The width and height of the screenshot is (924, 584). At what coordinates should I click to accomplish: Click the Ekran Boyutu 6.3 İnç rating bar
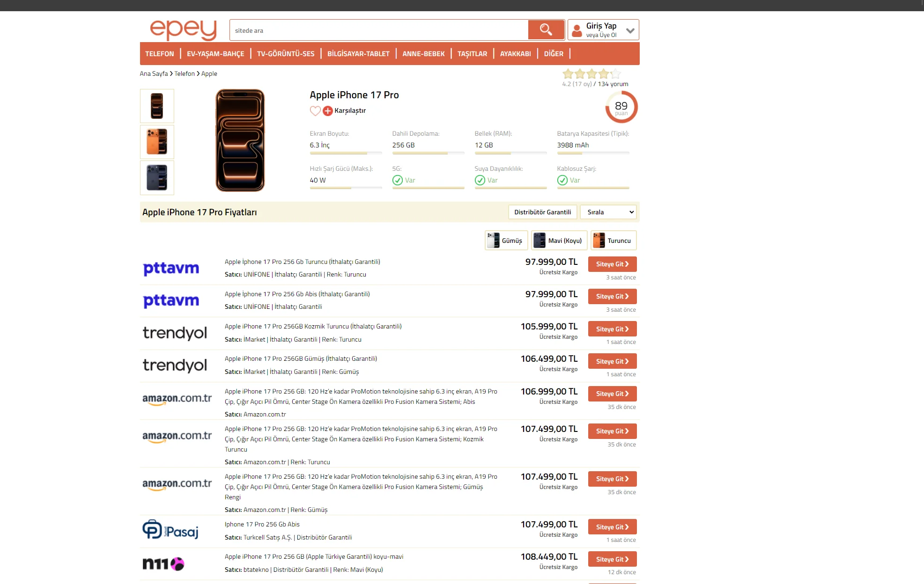tap(346, 153)
